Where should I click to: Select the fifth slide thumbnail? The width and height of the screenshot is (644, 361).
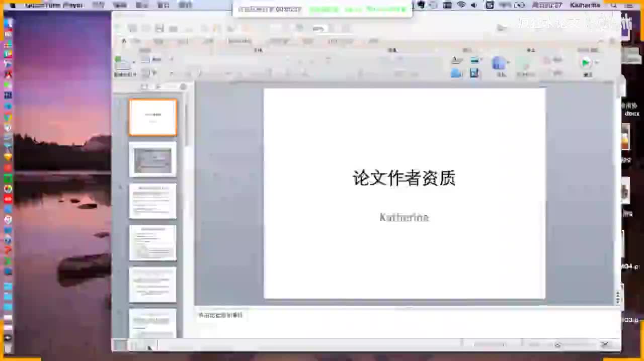point(153,285)
